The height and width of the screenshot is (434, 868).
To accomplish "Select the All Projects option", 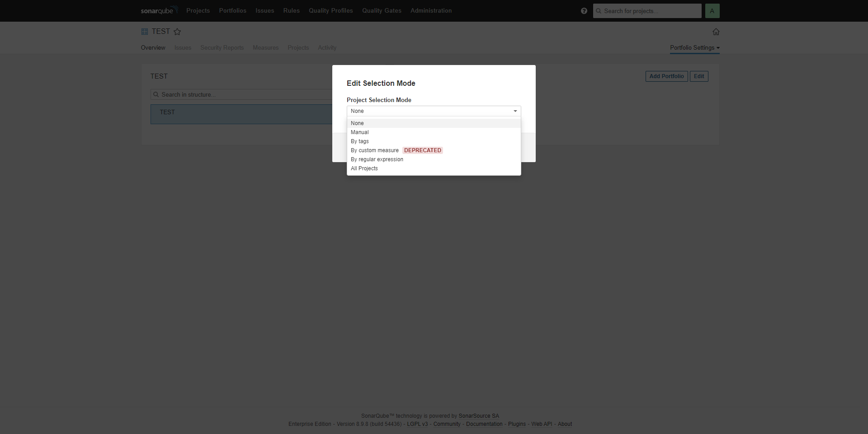I will [434, 168].
